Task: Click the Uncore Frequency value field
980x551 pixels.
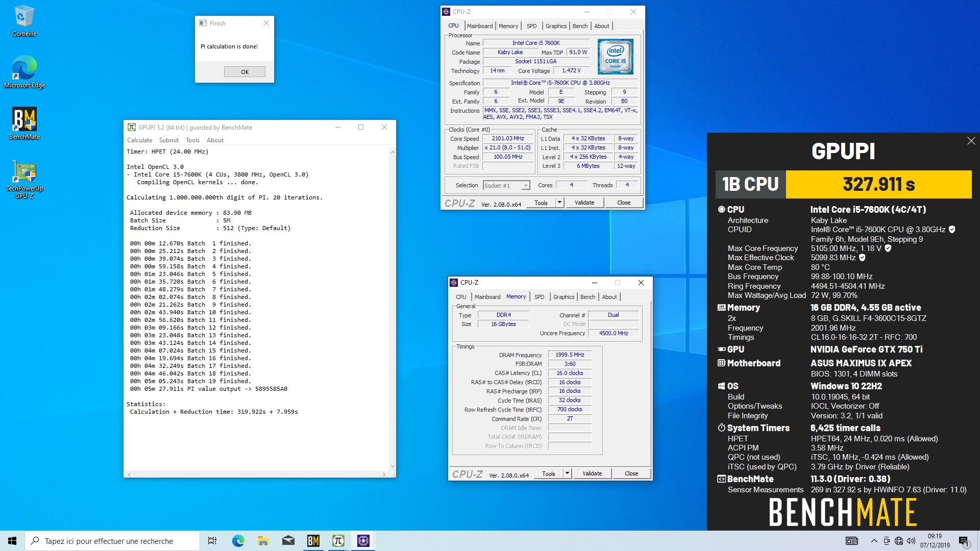Action: (614, 333)
